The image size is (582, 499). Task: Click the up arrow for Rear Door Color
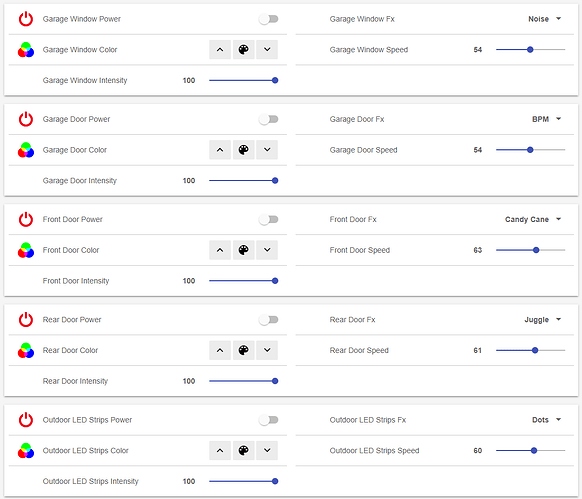(x=220, y=350)
